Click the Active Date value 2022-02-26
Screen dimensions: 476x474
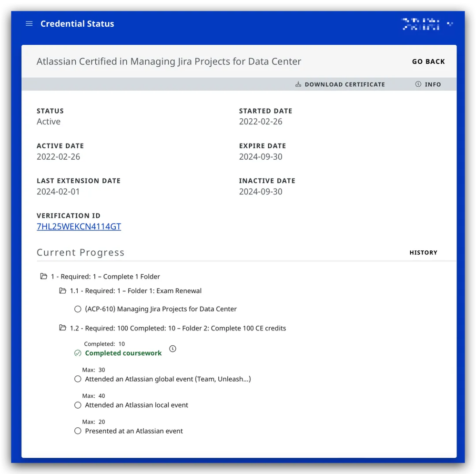(x=58, y=157)
